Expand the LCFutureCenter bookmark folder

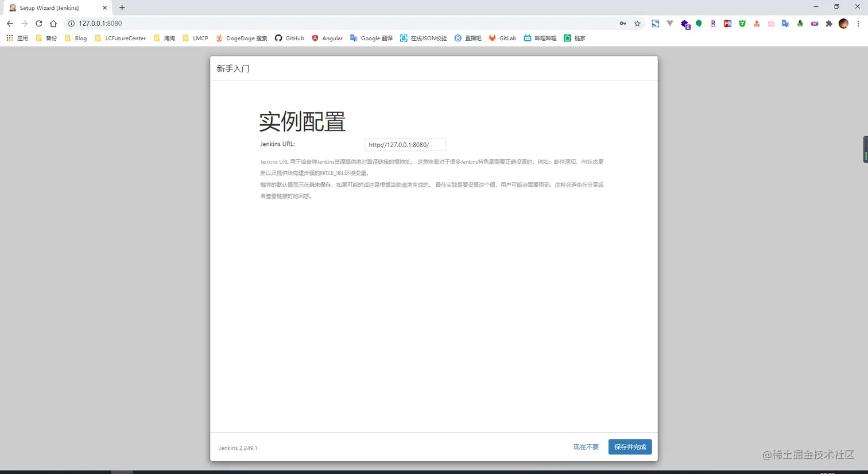[120, 38]
